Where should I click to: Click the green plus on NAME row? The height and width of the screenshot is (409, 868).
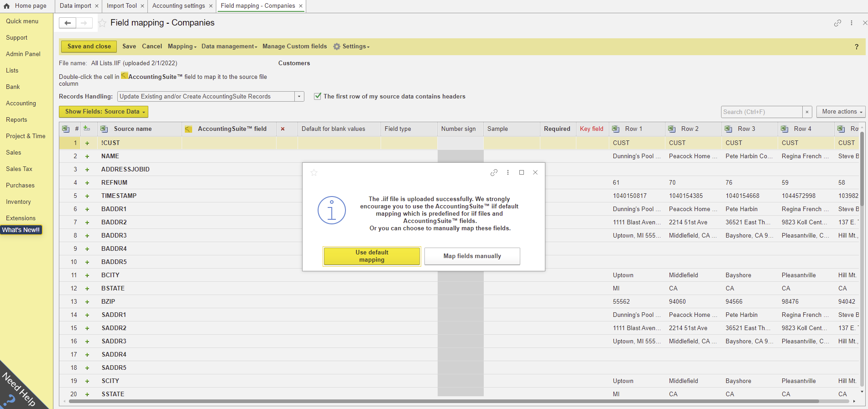coord(87,156)
